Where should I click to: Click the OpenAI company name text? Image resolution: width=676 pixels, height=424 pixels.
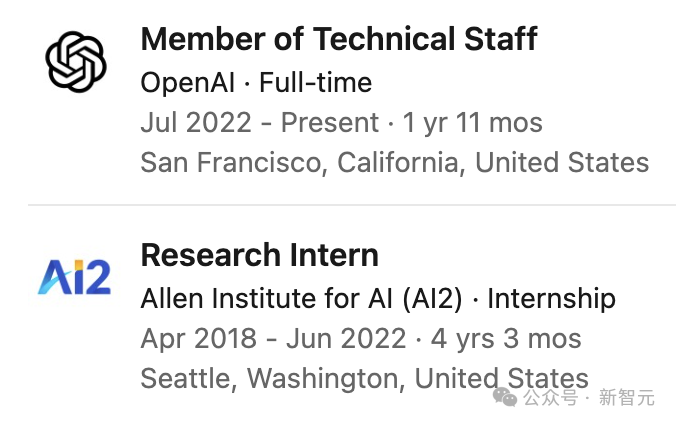tap(188, 82)
